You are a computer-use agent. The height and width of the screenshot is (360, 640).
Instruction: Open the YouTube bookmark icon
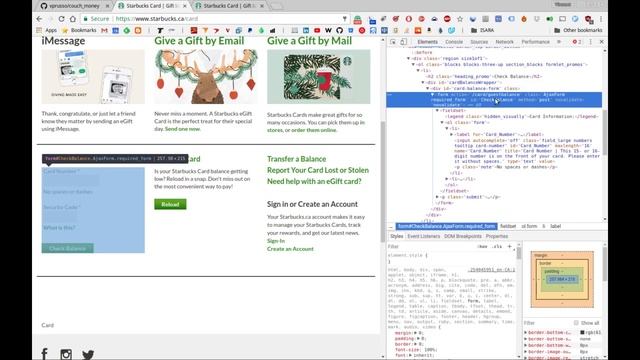click(317, 30)
